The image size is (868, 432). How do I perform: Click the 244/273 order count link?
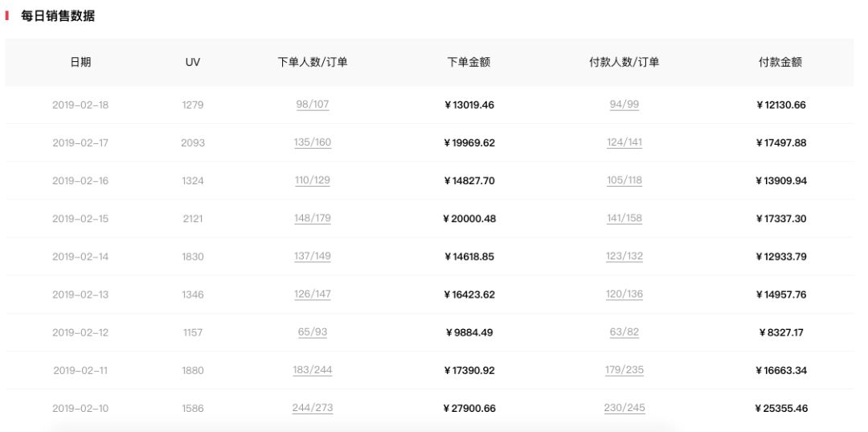313,408
